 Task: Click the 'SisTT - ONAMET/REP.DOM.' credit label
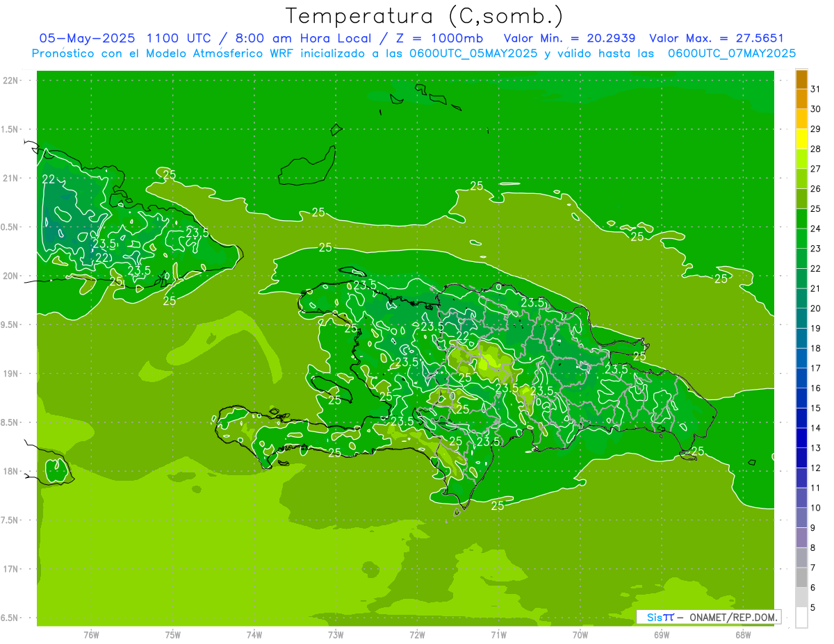(709, 617)
